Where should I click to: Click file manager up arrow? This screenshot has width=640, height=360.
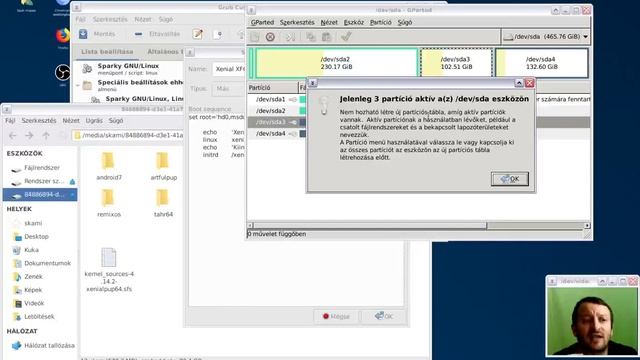(46, 136)
